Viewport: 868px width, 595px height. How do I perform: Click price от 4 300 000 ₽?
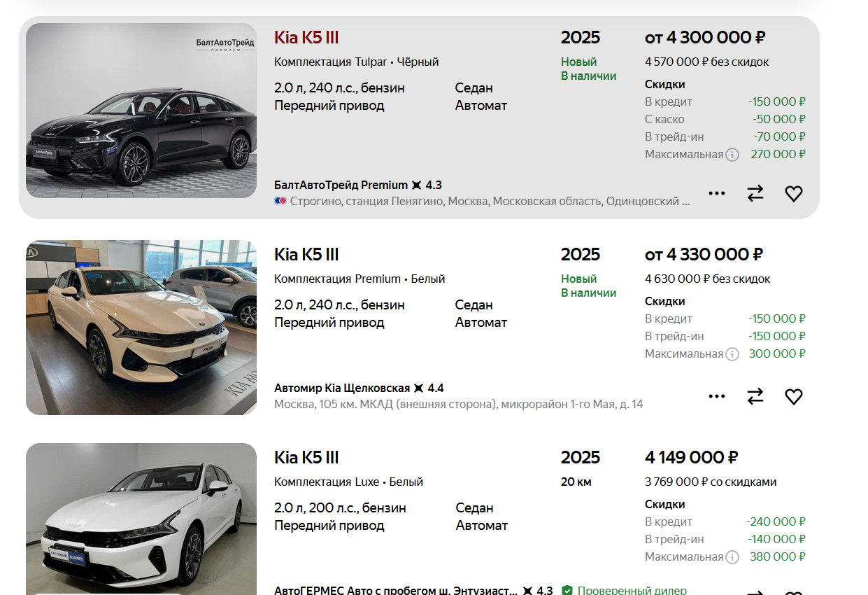point(705,38)
